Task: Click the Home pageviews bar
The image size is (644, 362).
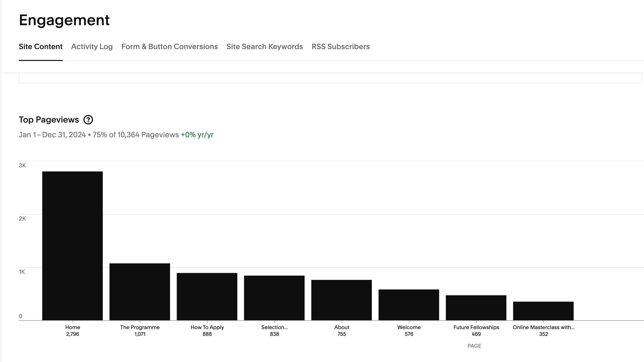Action: [72, 246]
